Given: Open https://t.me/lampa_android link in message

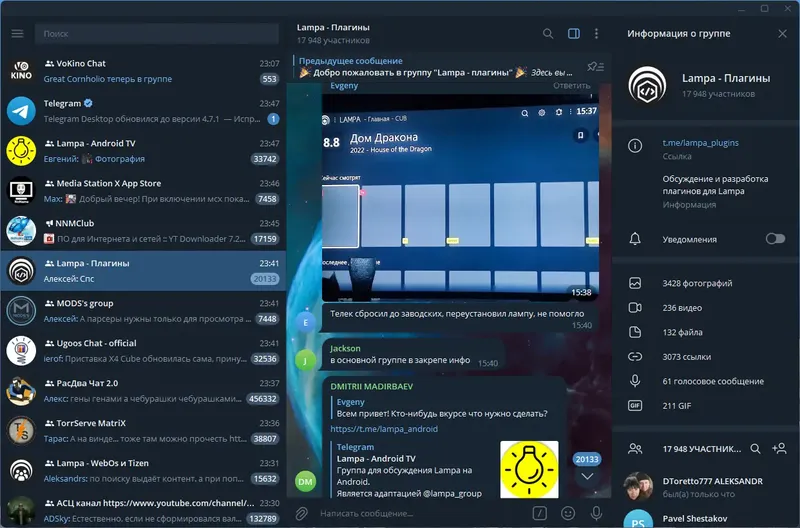Looking at the screenshot, I should [384, 429].
